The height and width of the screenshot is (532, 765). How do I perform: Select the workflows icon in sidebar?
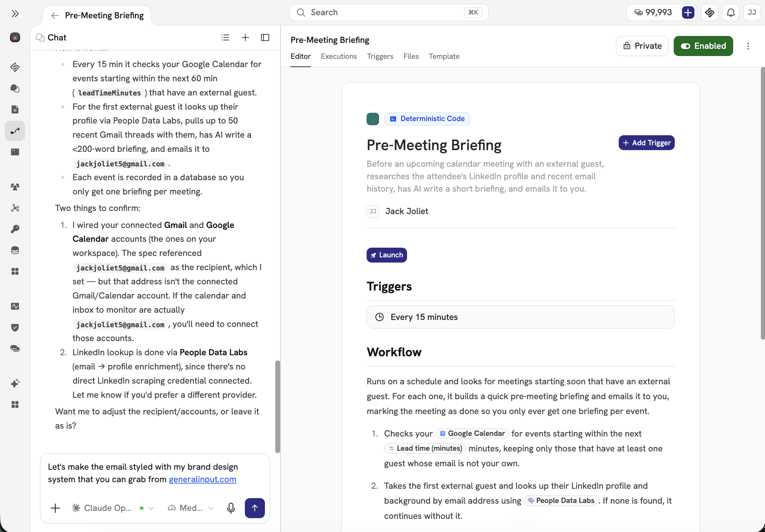[x=15, y=131]
